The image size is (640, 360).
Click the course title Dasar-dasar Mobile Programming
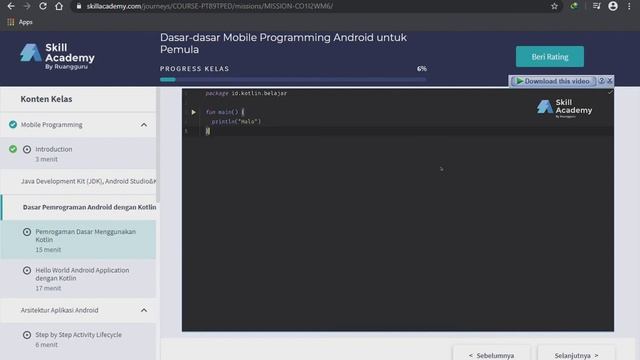pyautogui.click(x=283, y=43)
